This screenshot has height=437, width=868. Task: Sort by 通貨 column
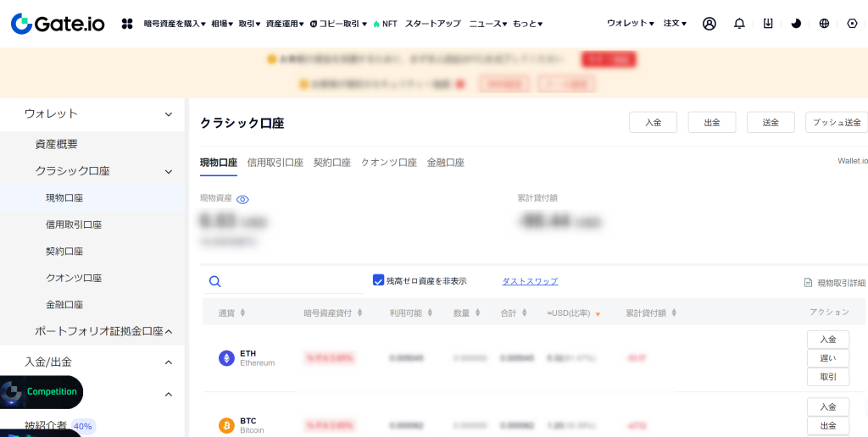[x=242, y=313]
